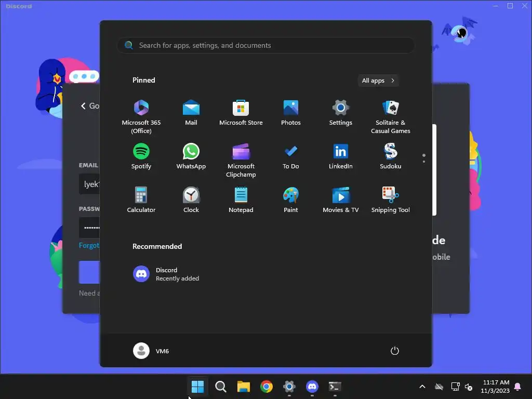Open recommended Discord app entry
The height and width of the screenshot is (399, 532).
166,274
